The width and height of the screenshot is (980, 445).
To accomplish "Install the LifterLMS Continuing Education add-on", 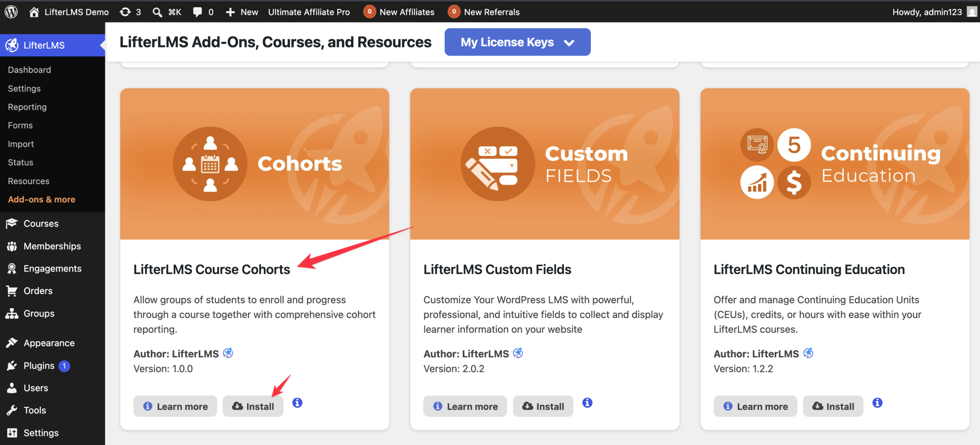I will pyautogui.click(x=833, y=406).
